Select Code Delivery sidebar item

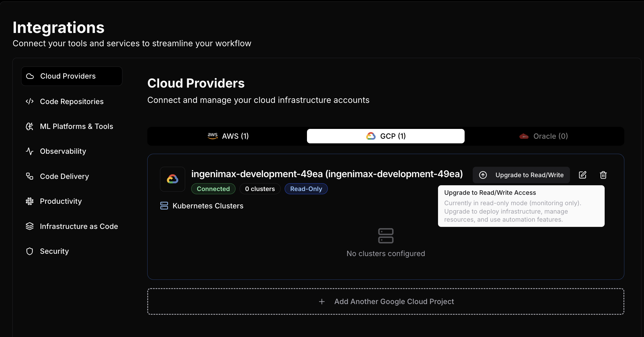click(64, 176)
